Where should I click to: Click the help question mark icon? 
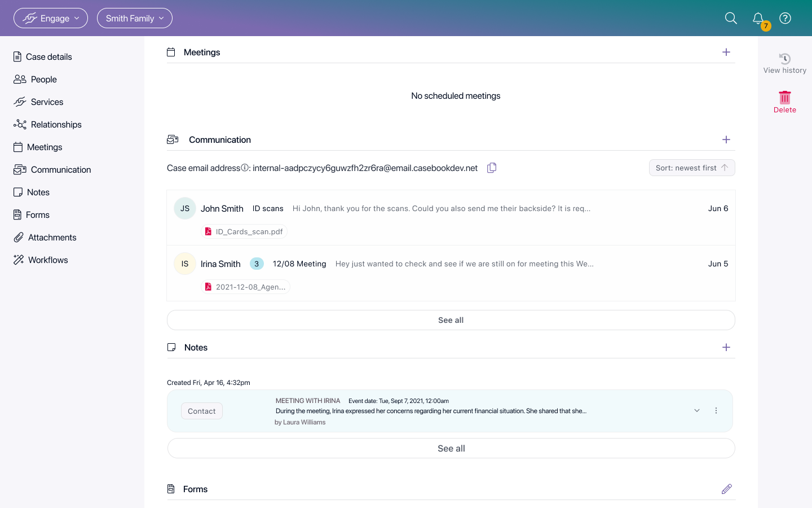[785, 18]
